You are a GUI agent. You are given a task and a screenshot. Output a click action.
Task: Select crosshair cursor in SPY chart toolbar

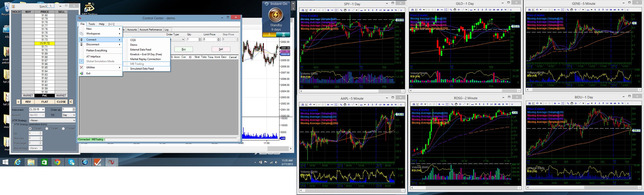pyautogui.click(x=349, y=10)
